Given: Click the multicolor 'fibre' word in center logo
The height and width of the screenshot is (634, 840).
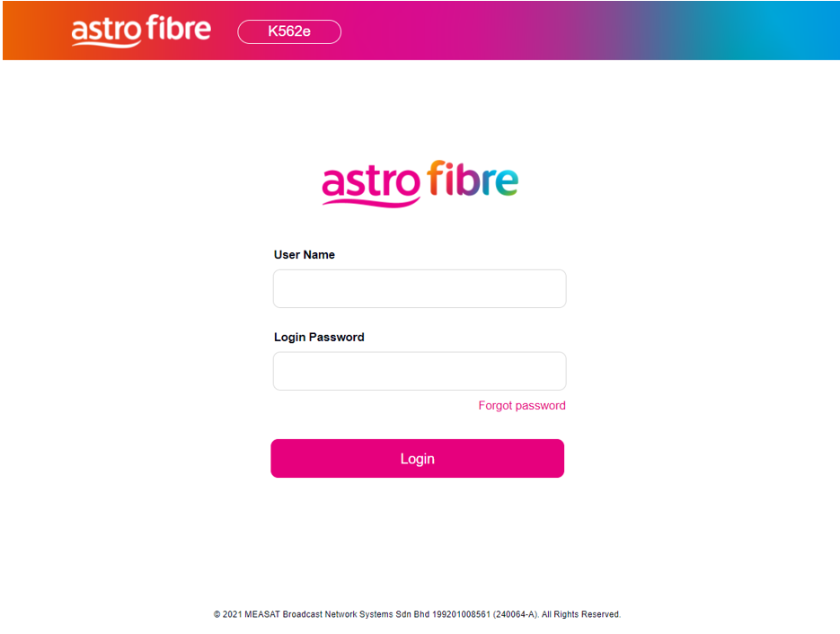Looking at the screenshot, I should pyautogui.click(x=473, y=180).
